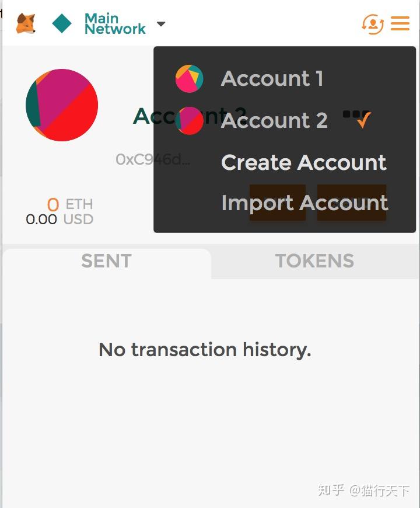Click the orange checkmark beside Account 2
The height and width of the screenshot is (508, 420).
[x=363, y=120]
